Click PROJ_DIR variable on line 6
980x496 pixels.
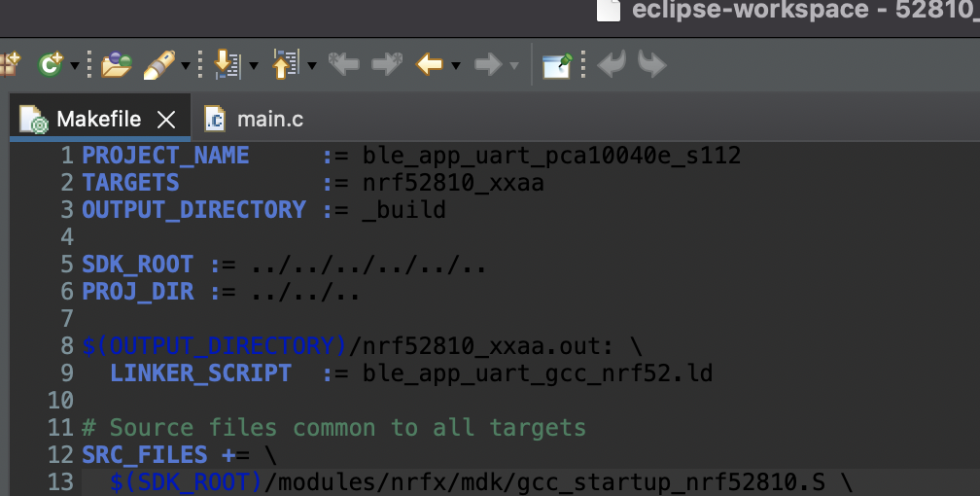pyautogui.click(x=137, y=292)
